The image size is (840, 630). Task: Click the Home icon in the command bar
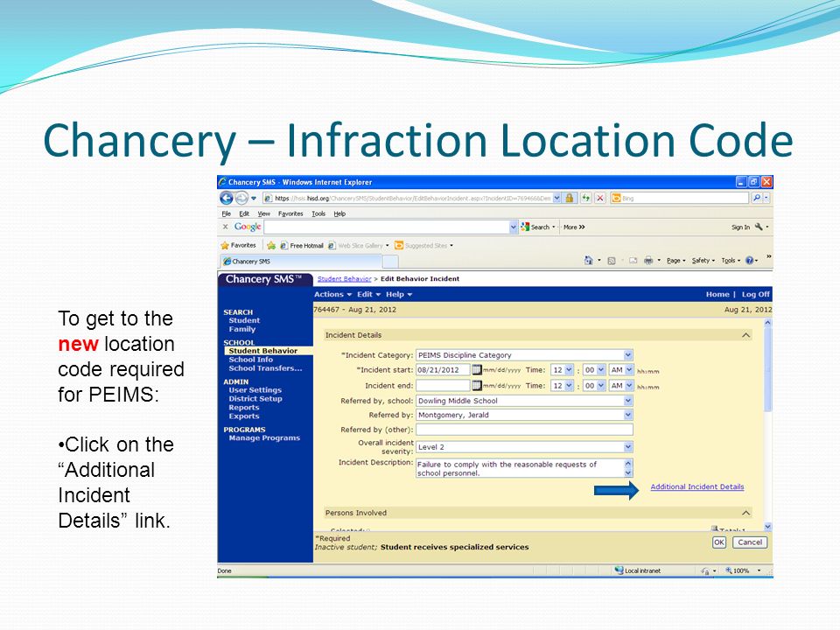pos(588,261)
